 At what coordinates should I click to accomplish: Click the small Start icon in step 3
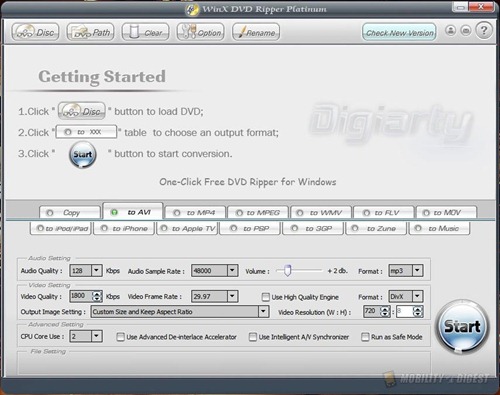(83, 155)
